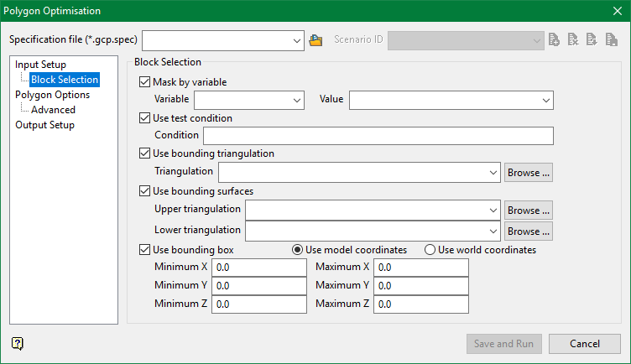Click the Maximum Z input field
The width and height of the screenshot is (631, 364).
pos(420,304)
